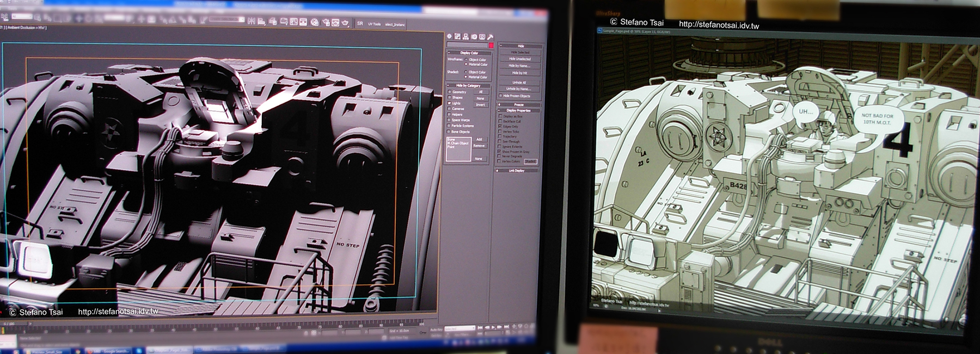Click the Auto Key button

(x=437, y=330)
